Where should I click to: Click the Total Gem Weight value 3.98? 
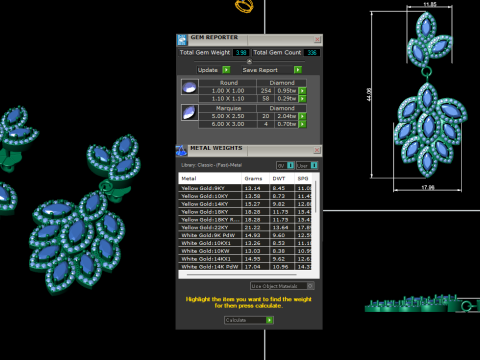coord(241,53)
